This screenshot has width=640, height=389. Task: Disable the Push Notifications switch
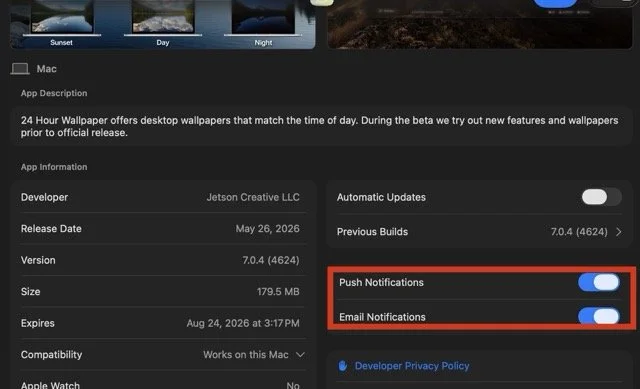click(x=599, y=282)
